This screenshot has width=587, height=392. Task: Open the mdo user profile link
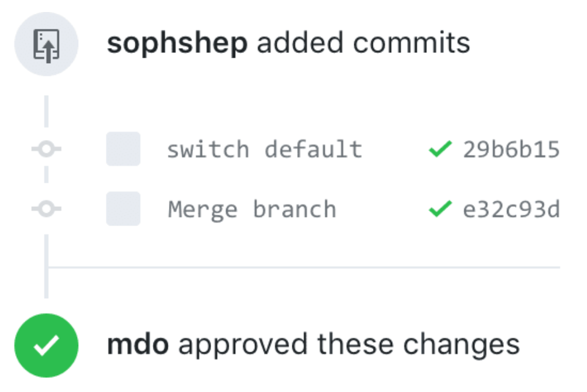click(x=138, y=344)
